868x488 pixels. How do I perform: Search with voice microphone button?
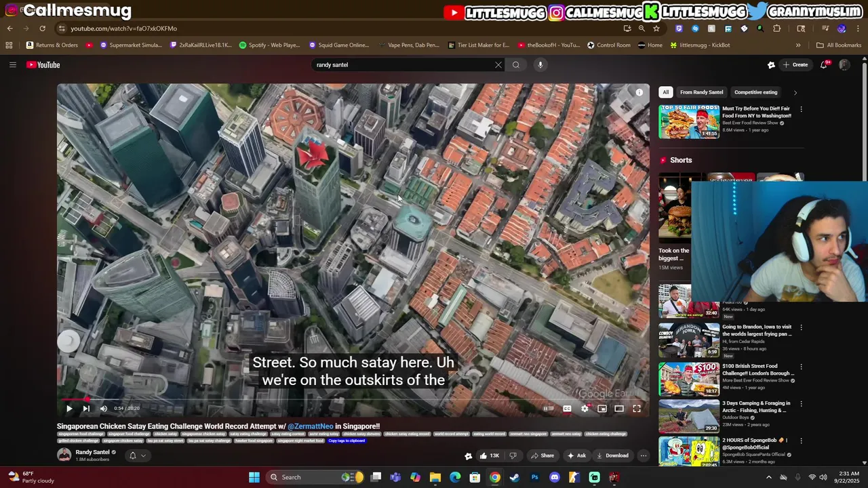(540, 65)
